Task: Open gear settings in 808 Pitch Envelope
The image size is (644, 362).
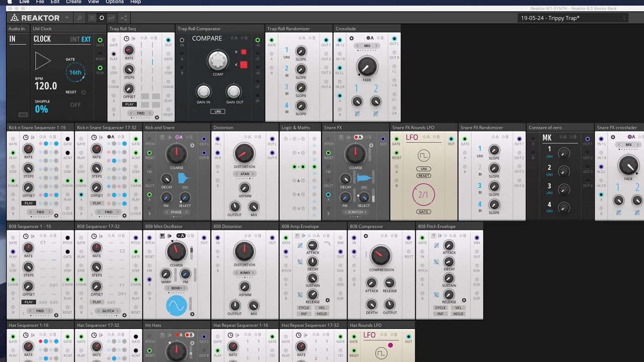Action: (x=464, y=300)
